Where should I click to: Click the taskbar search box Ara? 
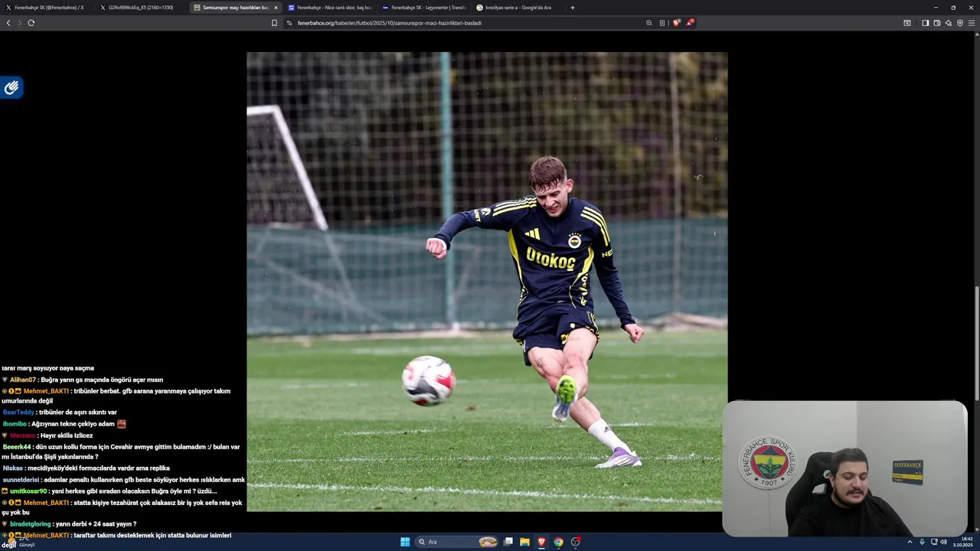(457, 542)
